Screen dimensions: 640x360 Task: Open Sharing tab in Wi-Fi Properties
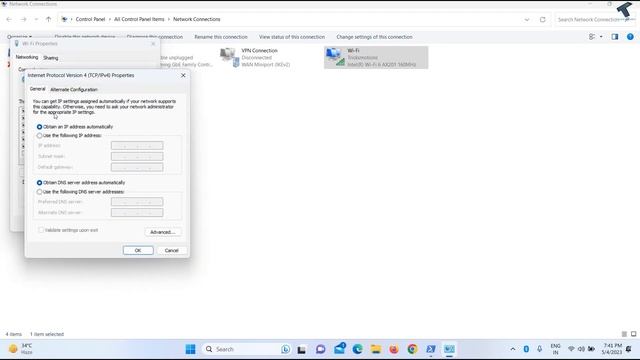tap(51, 58)
